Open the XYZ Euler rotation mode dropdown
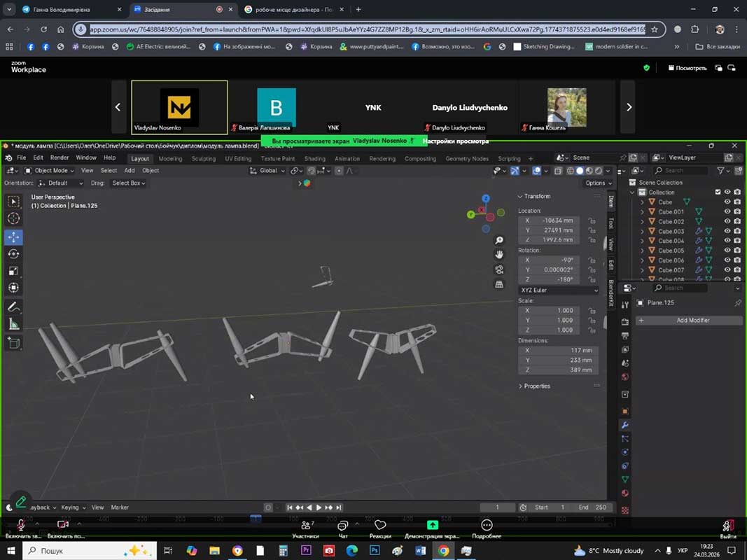The image size is (747, 560). pos(559,290)
